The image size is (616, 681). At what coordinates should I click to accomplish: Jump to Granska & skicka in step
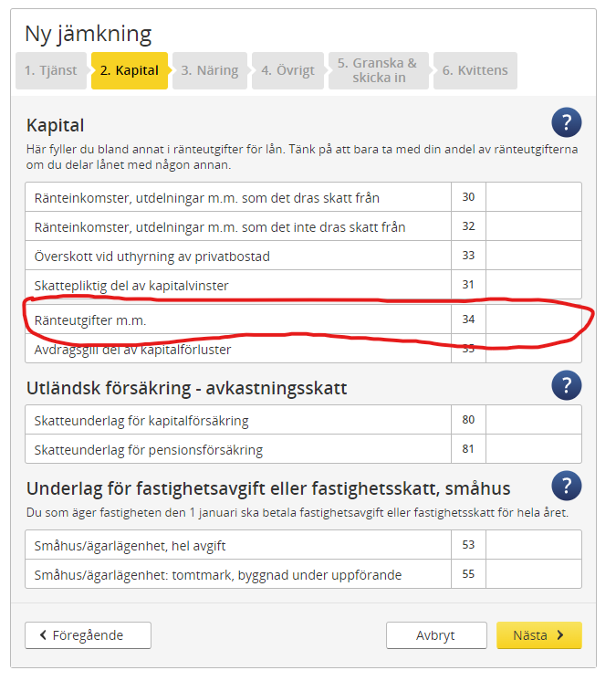(x=377, y=70)
